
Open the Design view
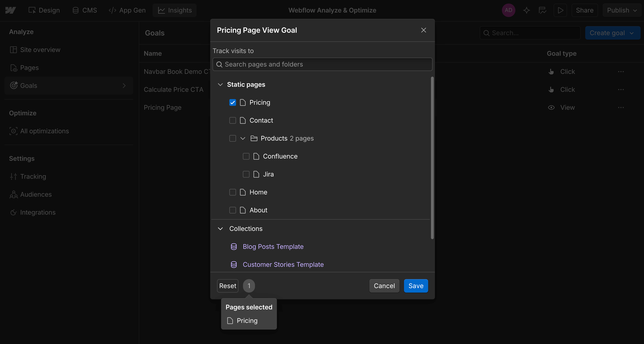coord(44,10)
